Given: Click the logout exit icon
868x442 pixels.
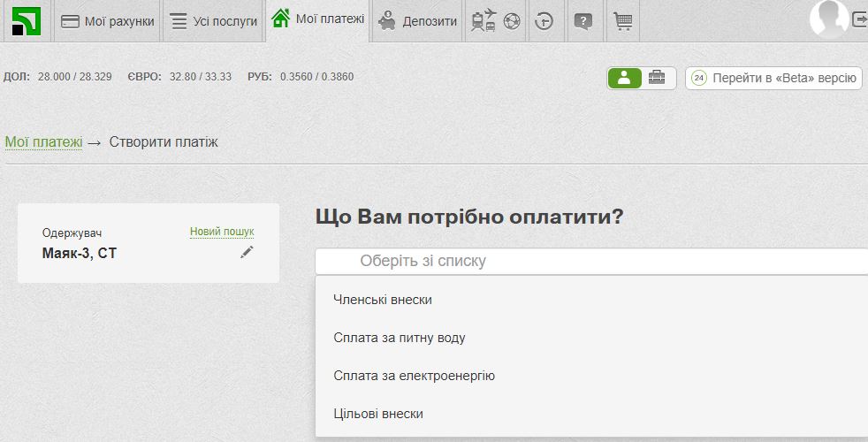Looking at the screenshot, I should point(860,20).
